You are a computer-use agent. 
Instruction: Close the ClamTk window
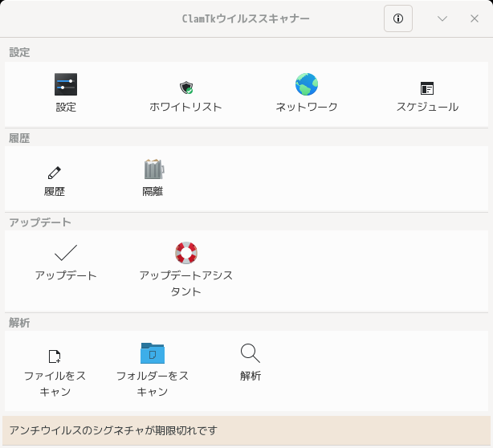tap(474, 18)
